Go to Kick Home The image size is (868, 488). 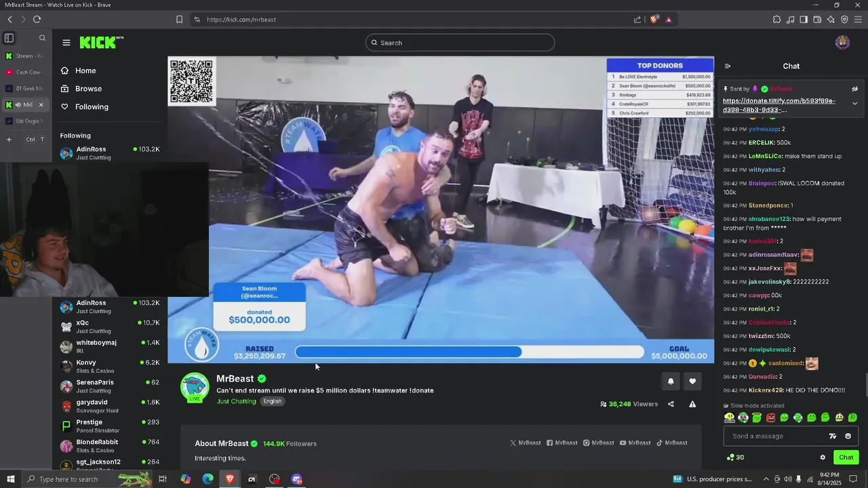click(78, 70)
